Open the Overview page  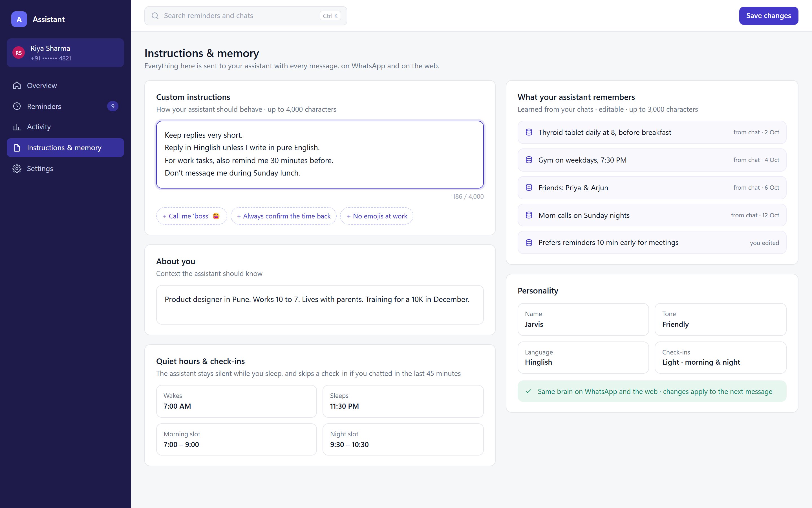(x=65, y=85)
